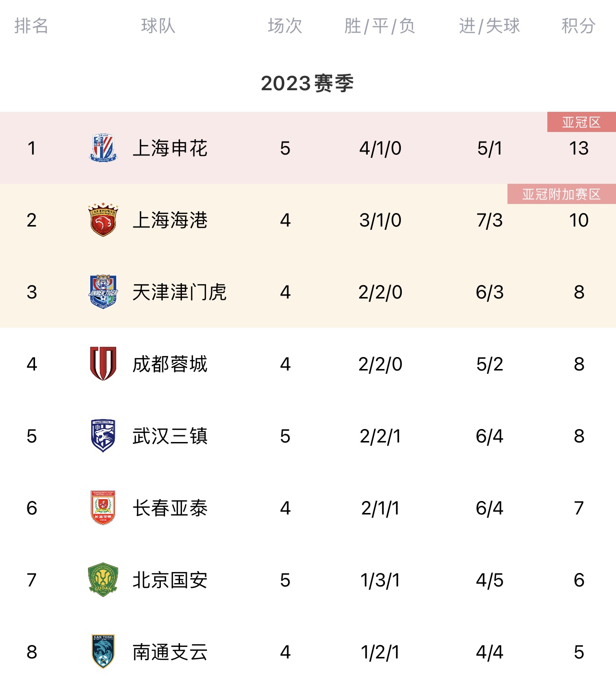This screenshot has width=616, height=681.
Task: Open team name 上海申花
Action: tap(170, 148)
